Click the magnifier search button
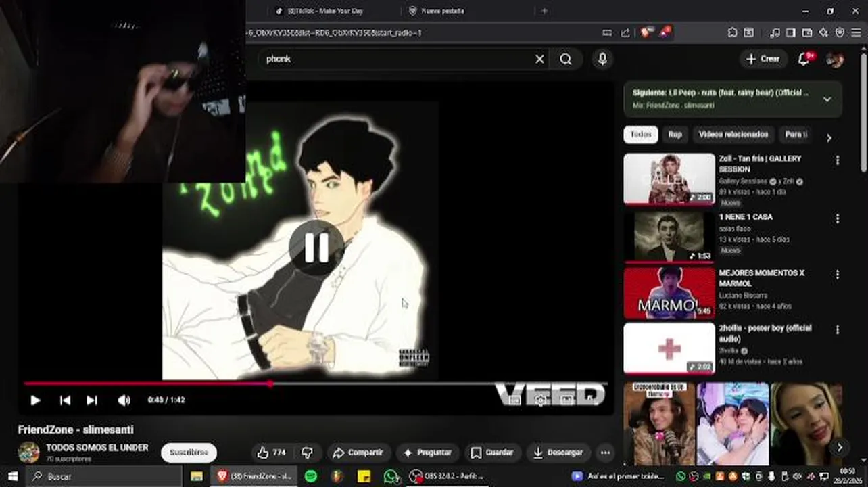The width and height of the screenshot is (868, 487). coord(566,60)
